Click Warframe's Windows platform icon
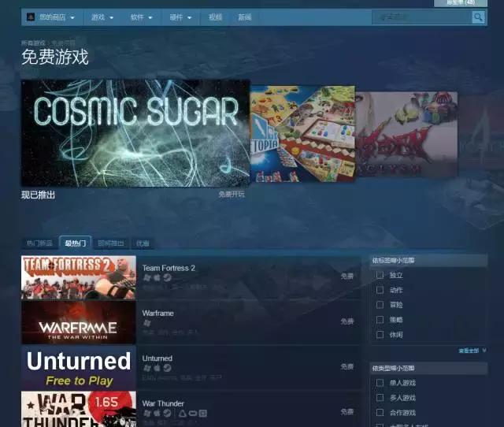 click(x=146, y=323)
